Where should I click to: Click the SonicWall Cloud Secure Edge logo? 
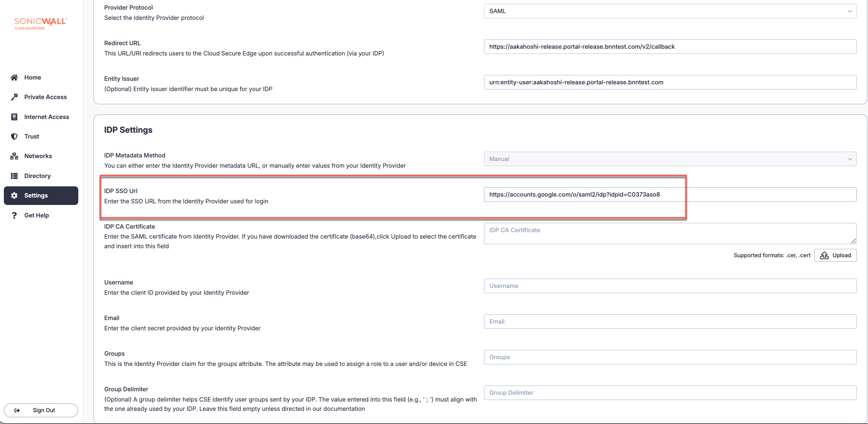[x=40, y=23]
